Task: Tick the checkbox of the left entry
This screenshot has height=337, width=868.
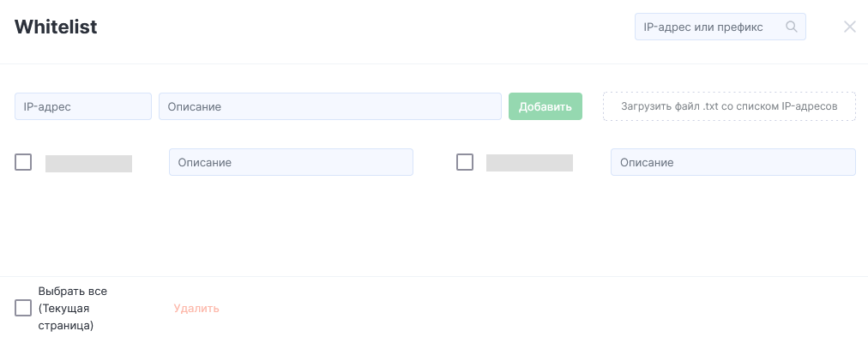Action: pos(23,162)
